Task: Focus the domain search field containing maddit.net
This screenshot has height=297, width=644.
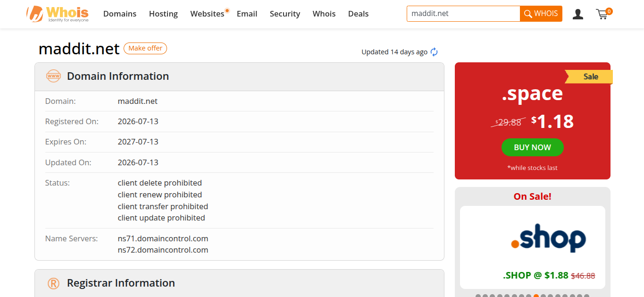Action: (463, 14)
